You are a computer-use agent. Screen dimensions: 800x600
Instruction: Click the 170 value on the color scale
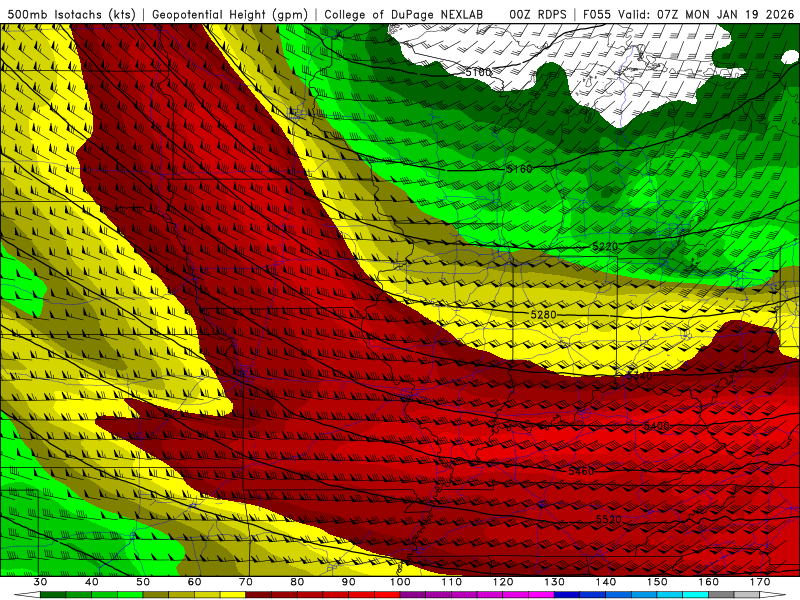(760, 582)
